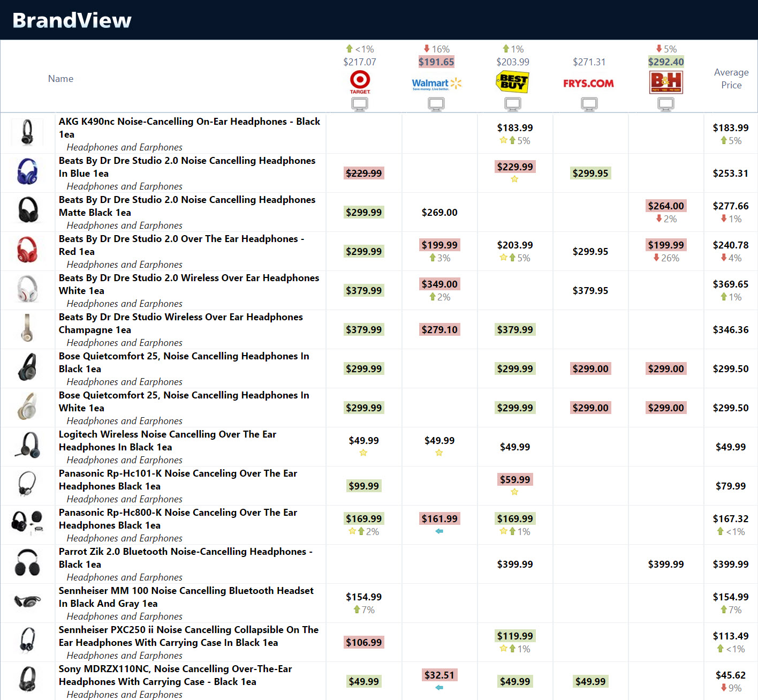Screen dimensions: 758x700
Task: Select Walmart total $191.65 in header
Action: coord(436,62)
